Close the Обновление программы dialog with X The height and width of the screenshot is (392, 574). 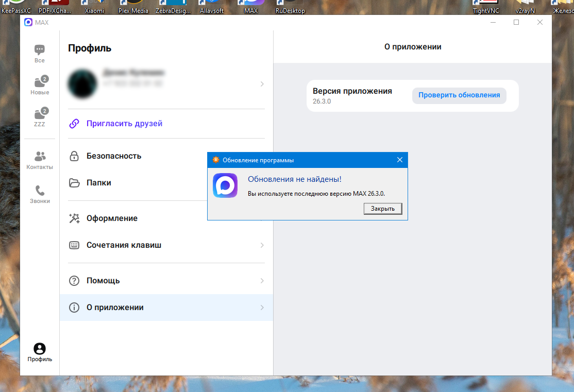400,160
